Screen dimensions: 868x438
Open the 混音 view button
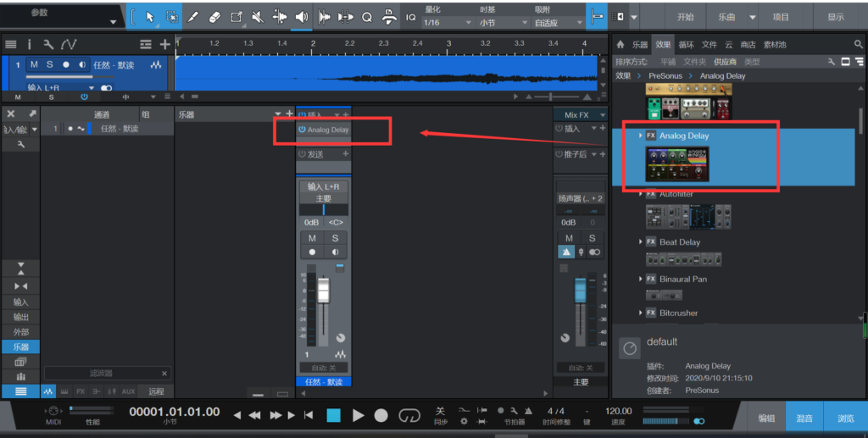[804, 419]
